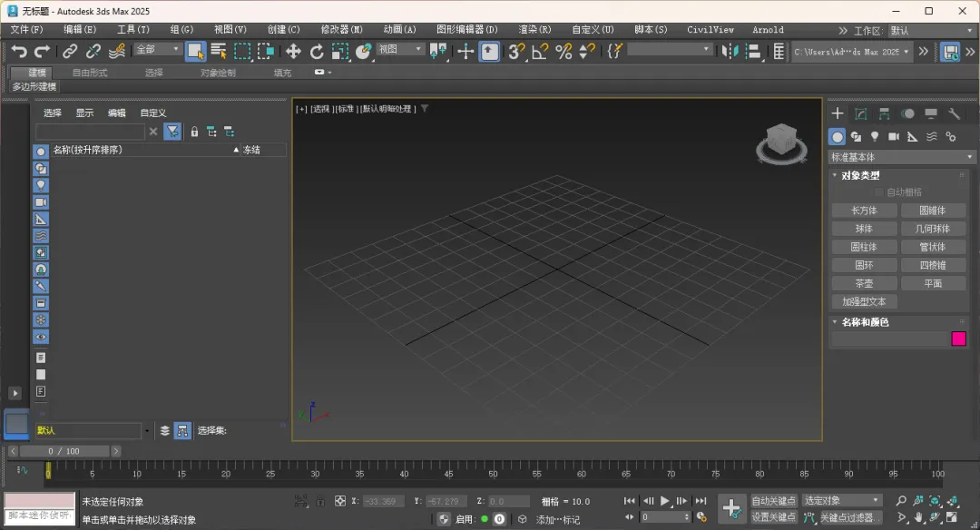Toggle the 3D Snaps button
Viewport: 980px width, 530px height.
[x=516, y=52]
